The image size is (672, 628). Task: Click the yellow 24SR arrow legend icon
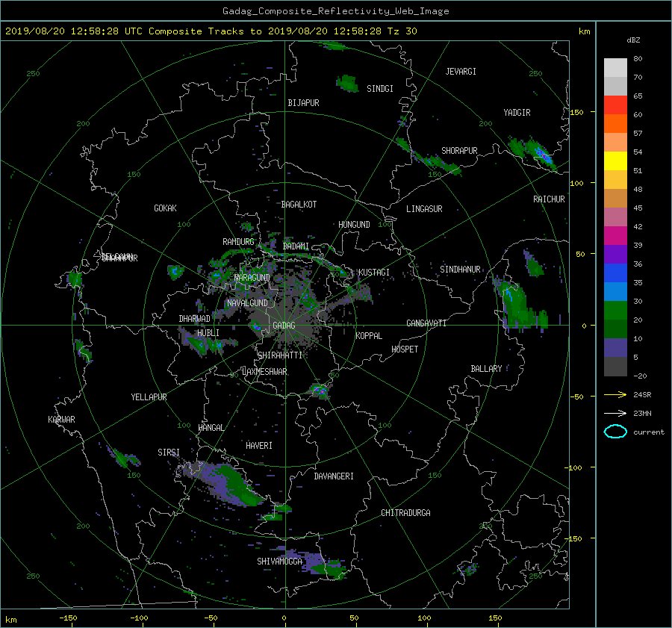[x=615, y=394]
